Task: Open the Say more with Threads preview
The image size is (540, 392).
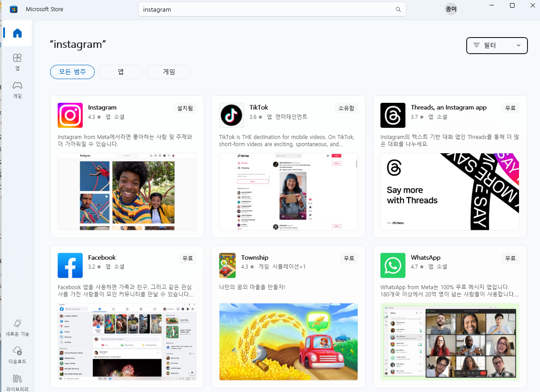Action: coord(450,192)
